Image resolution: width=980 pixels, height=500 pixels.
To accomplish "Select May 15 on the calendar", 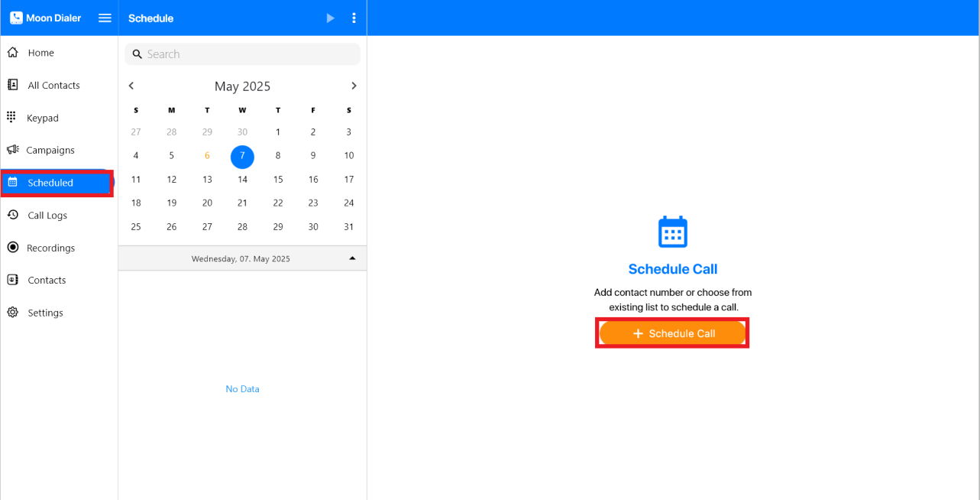I will pos(278,180).
